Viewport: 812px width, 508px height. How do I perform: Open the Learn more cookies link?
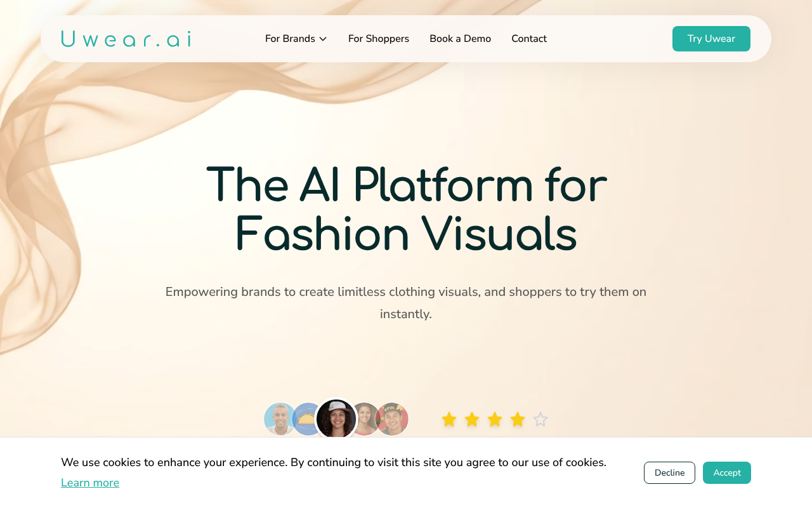[90, 483]
